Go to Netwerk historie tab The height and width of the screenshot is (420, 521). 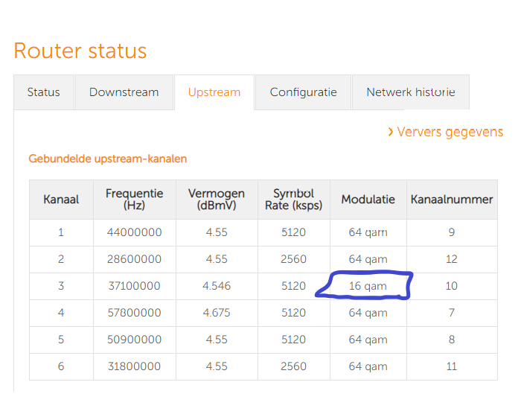(x=410, y=92)
